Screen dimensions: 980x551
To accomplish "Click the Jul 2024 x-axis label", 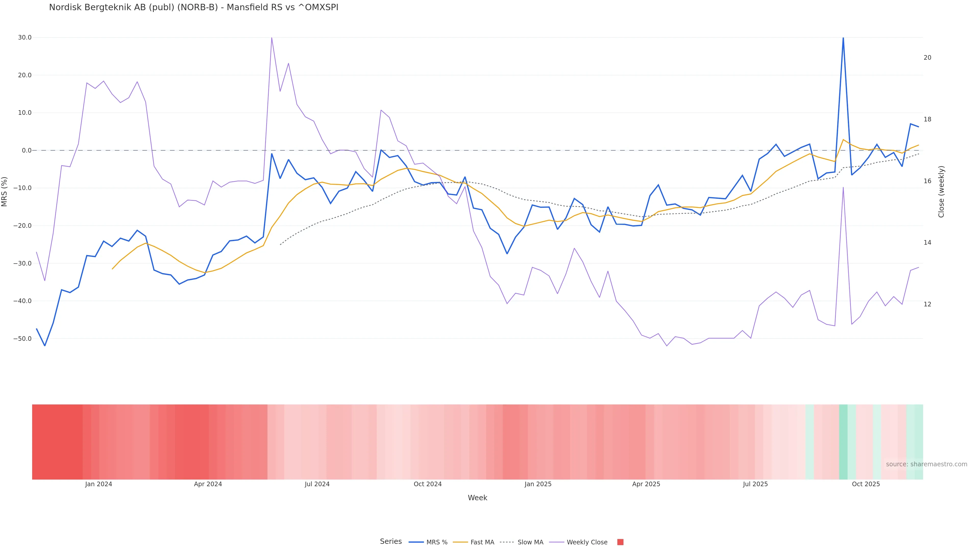I will pos(317,484).
